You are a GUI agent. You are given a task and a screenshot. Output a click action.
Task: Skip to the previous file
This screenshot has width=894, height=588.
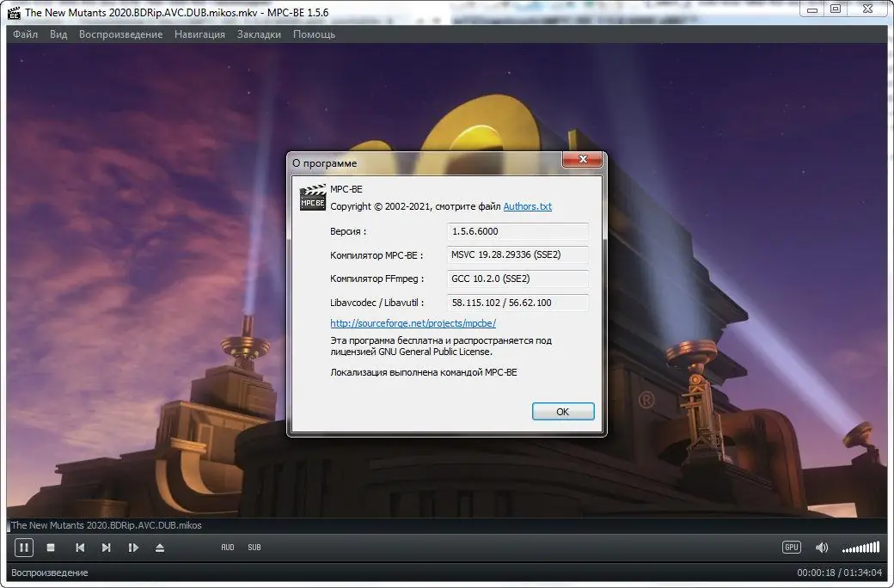click(x=80, y=547)
